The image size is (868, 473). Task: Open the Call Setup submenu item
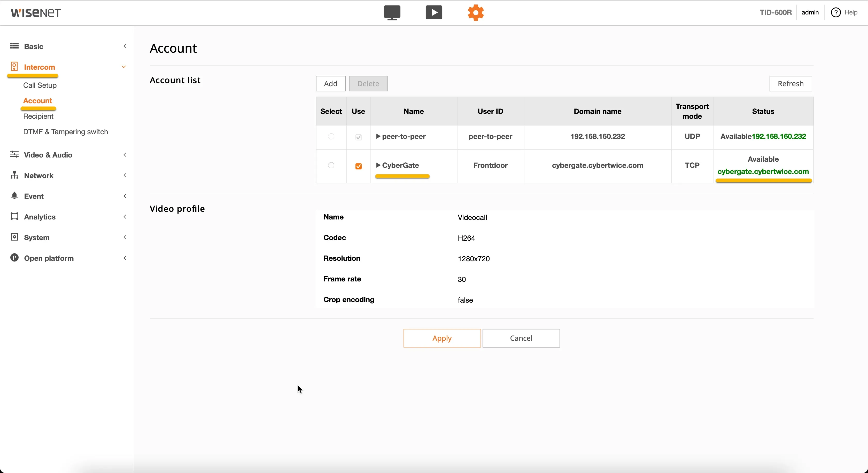click(x=40, y=85)
